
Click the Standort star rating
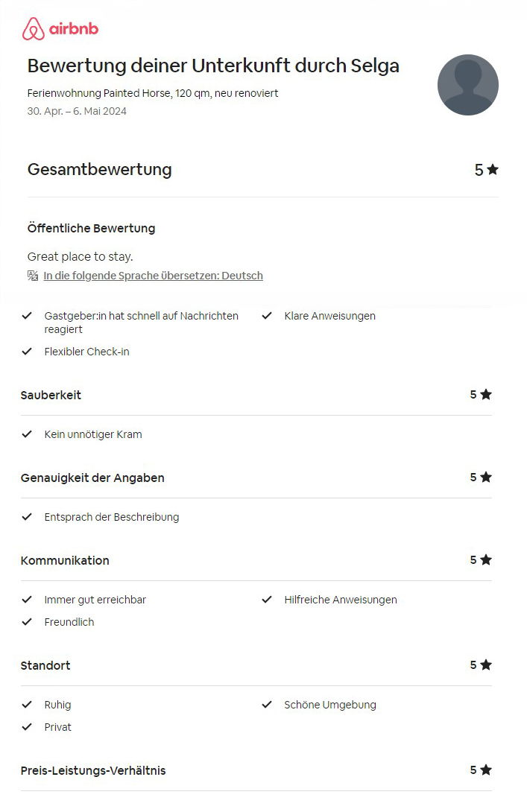480,665
